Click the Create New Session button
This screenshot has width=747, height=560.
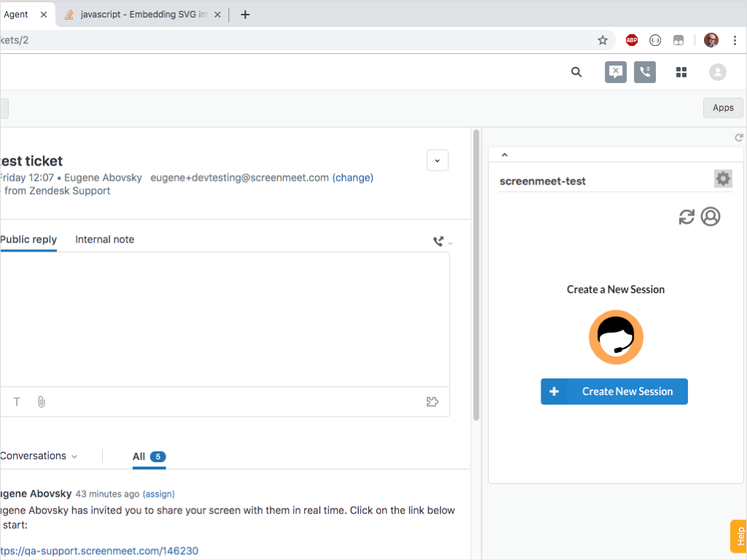pyautogui.click(x=614, y=392)
